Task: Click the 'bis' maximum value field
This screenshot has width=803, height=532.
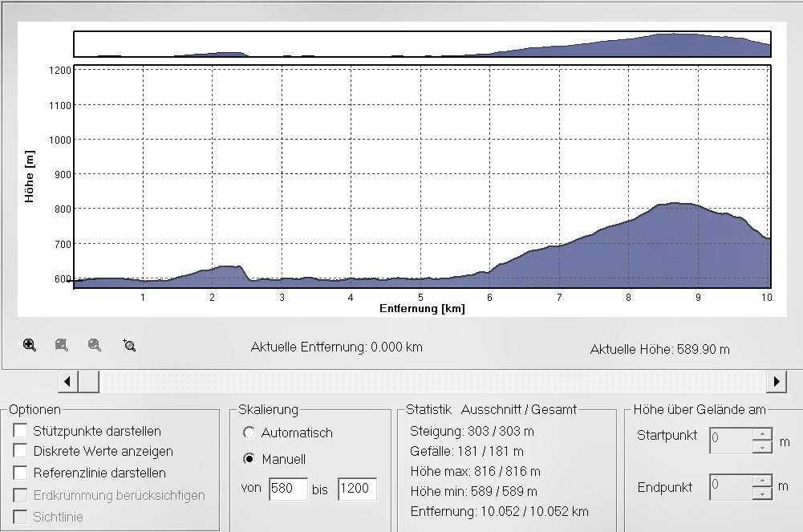Action: 357,489
